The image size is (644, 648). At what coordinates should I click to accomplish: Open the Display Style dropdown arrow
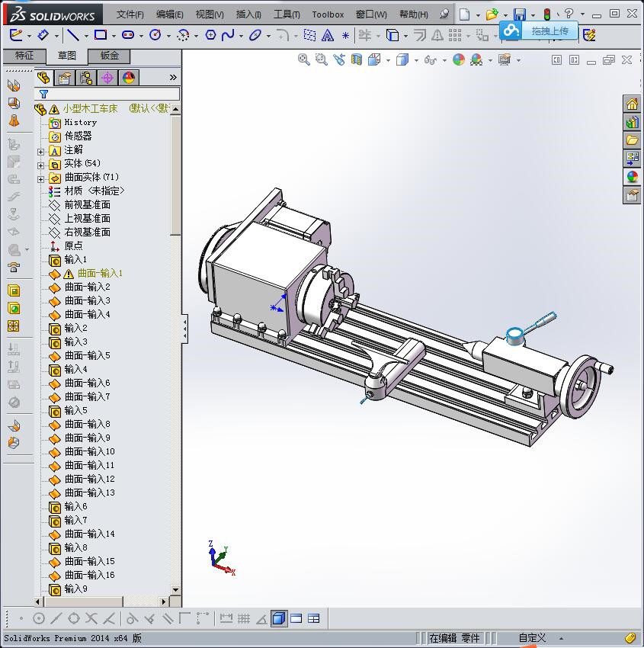(x=416, y=60)
